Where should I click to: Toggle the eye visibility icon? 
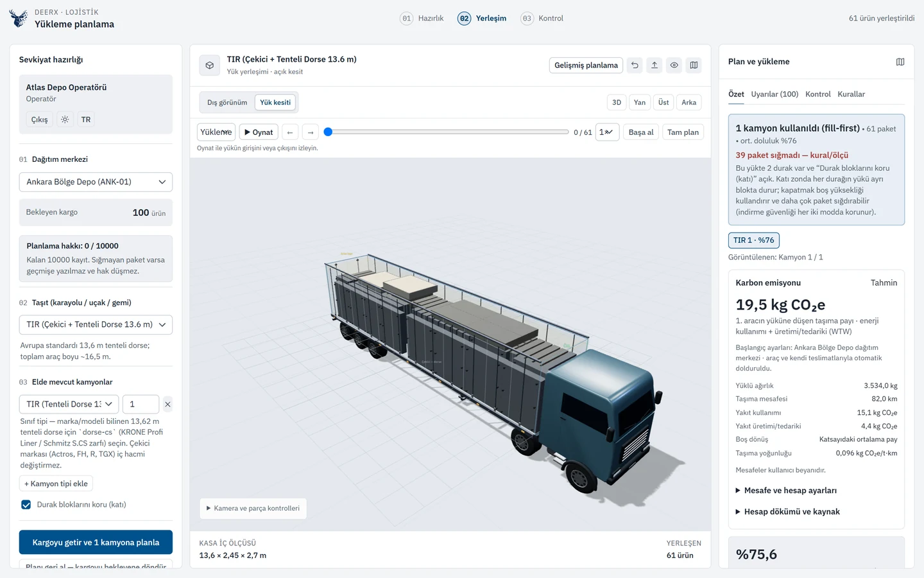(x=674, y=65)
